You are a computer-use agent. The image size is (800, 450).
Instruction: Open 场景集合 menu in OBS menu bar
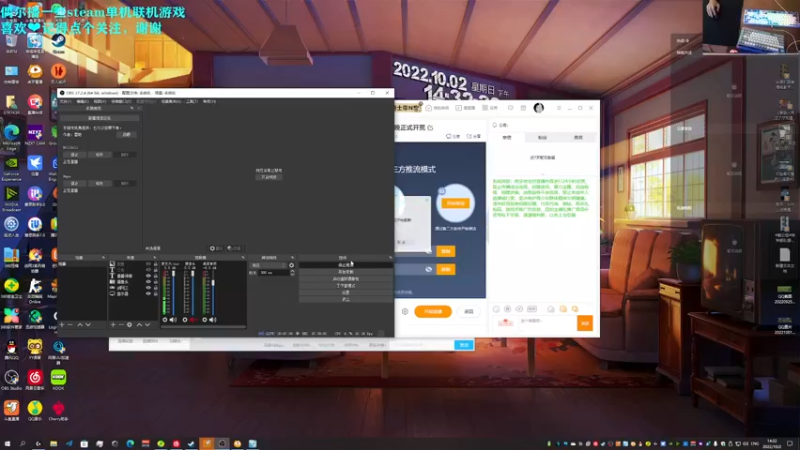[171, 101]
